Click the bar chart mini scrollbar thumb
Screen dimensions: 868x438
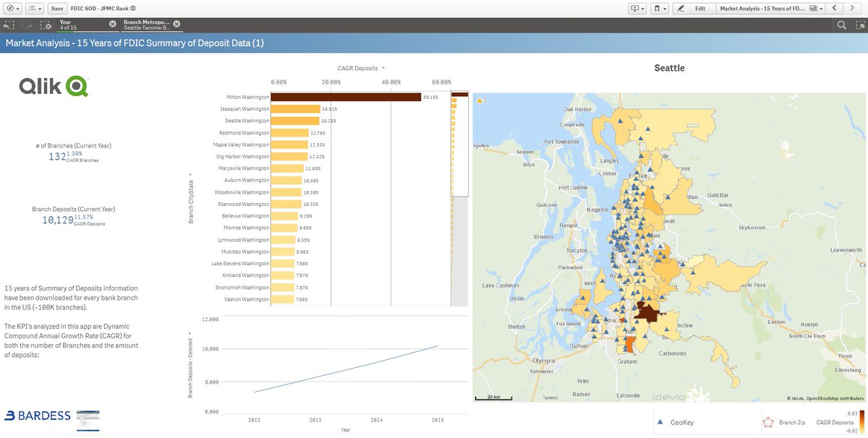point(460,144)
